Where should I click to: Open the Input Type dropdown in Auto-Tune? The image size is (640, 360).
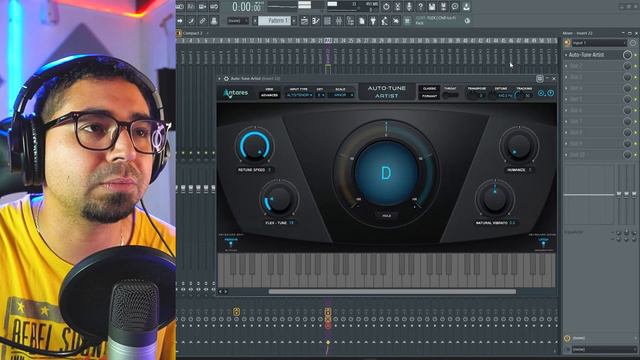click(299, 95)
